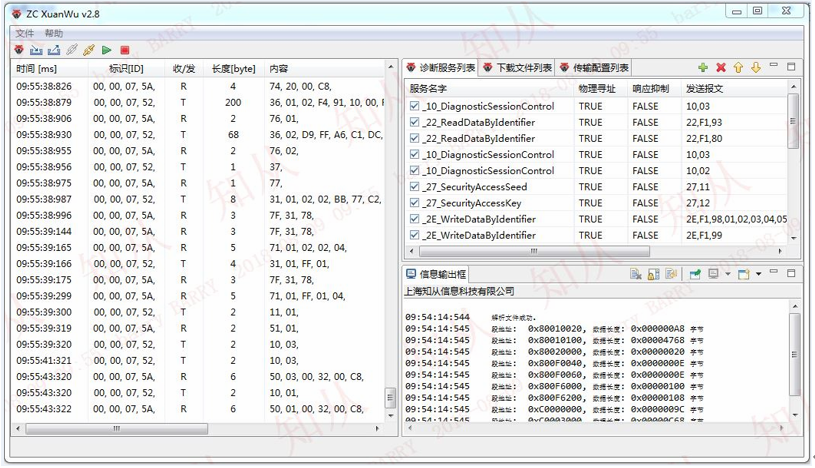Uncheck the _27_SecurityAccessSeed checkbox

tap(414, 187)
